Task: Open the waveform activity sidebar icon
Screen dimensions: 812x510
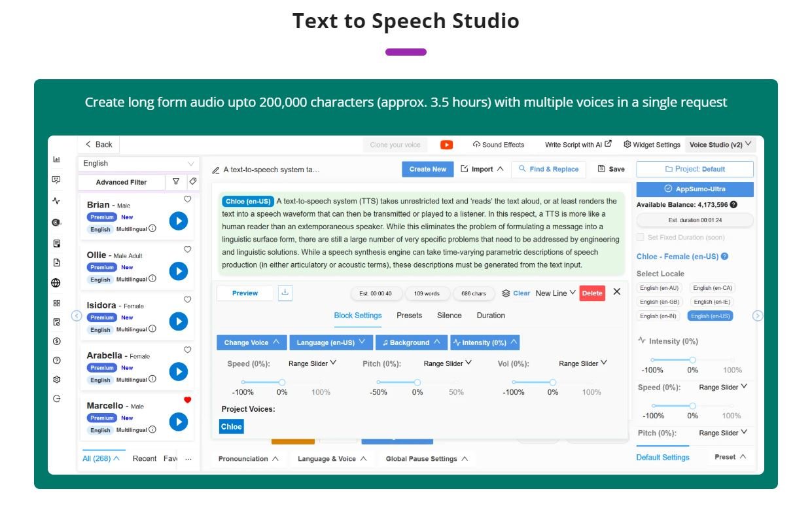Action: coord(56,201)
